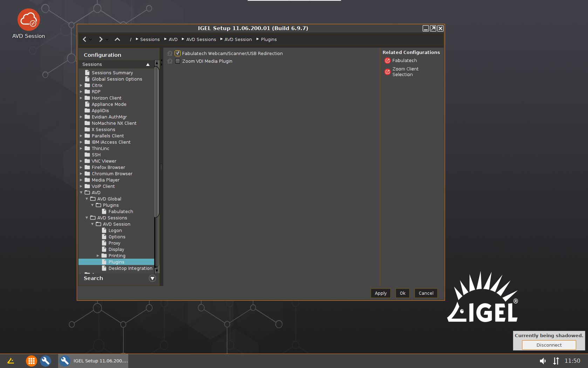
Task: Click the AppliDis folder icon
Action: pyautogui.click(x=87, y=110)
